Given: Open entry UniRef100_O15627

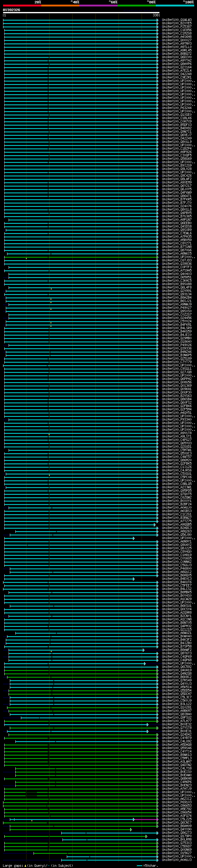Looking at the screenshot, I should [x=177, y=853].
